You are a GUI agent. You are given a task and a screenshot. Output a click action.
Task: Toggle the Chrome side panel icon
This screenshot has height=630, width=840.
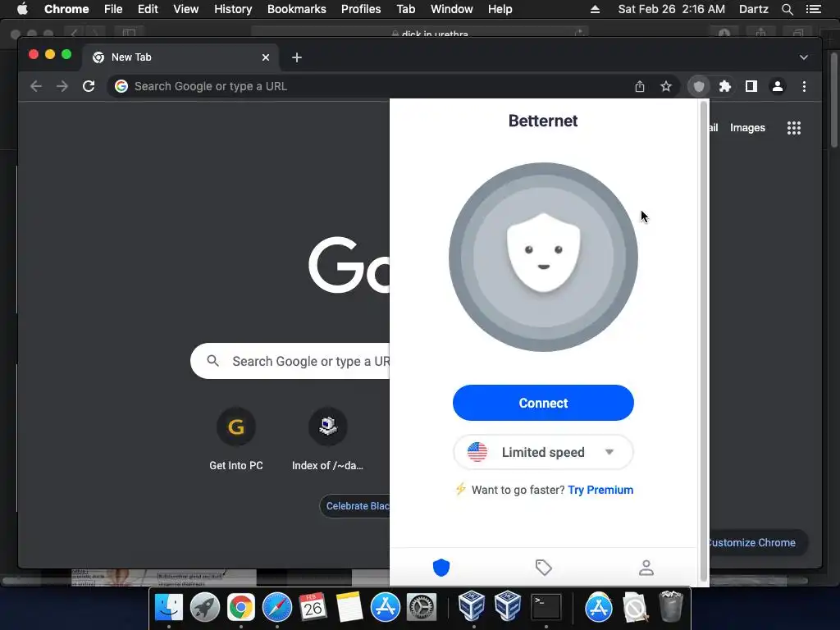[x=751, y=86]
